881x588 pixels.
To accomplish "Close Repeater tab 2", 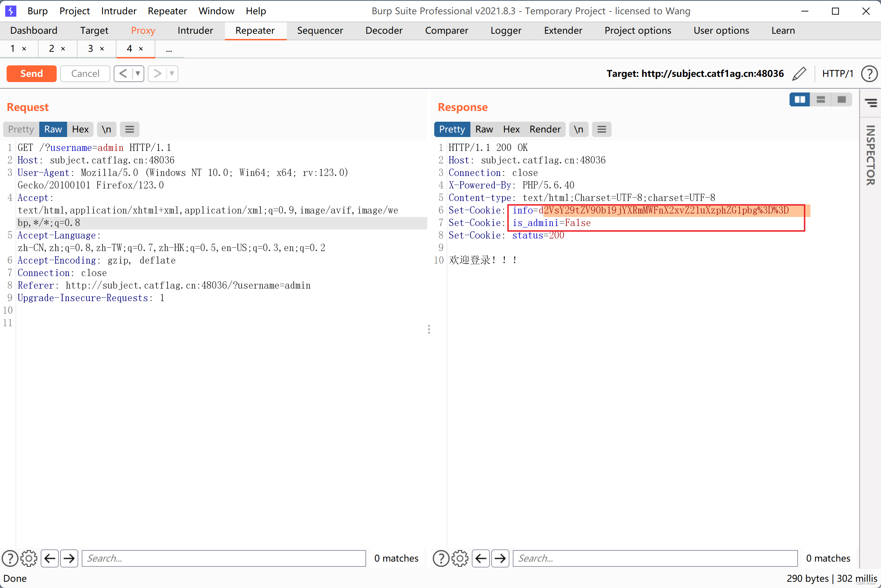I will pyautogui.click(x=63, y=49).
